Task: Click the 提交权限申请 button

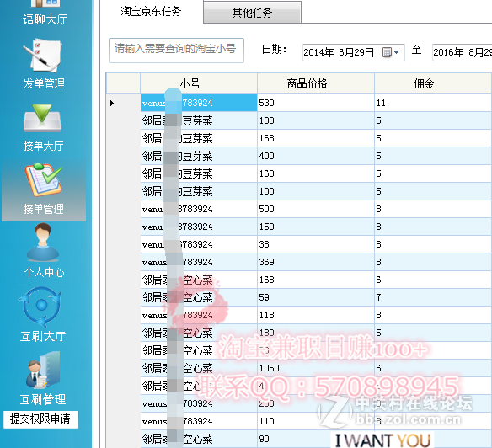Action: [40, 419]
